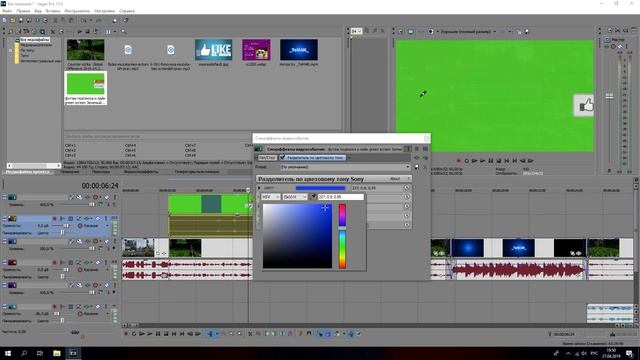This screenshot has width=640, height=360.
Task: Toggle the chroma keyer effect checkbox
Action: (282, 157)
